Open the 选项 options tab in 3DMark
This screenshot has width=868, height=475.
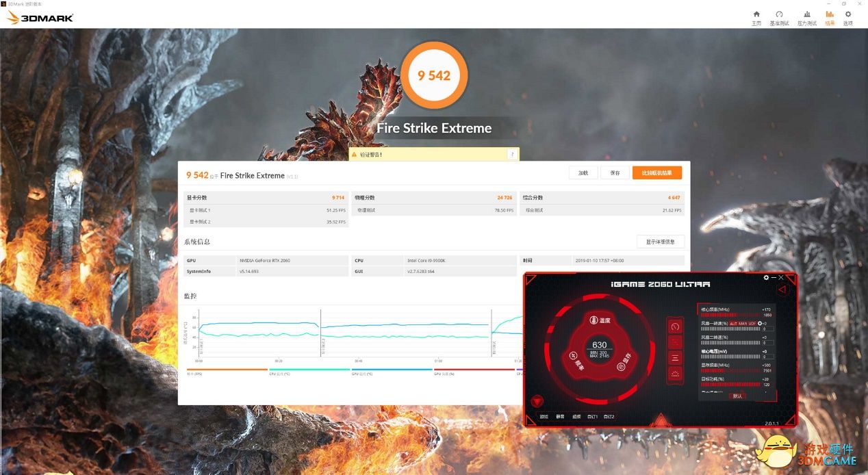[x=848, y=18]
